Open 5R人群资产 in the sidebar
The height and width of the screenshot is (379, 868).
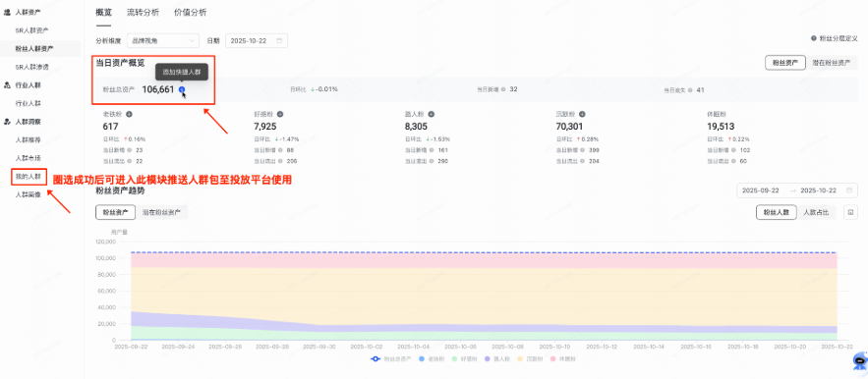(32, 30)
